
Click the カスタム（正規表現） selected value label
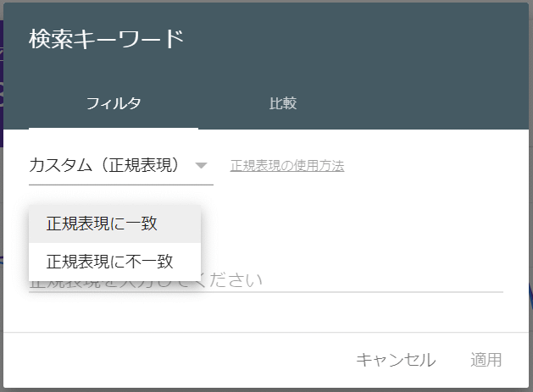(x=104, y=165)
